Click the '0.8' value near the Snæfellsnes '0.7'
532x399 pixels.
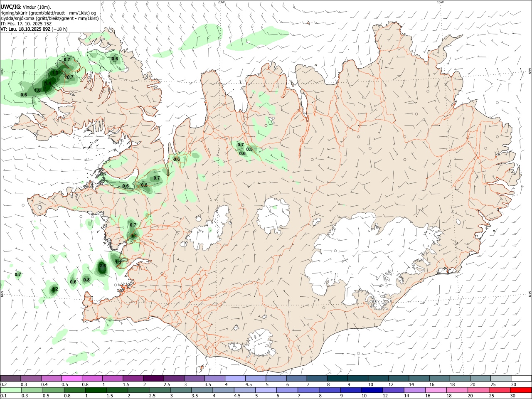pos(144,185)
